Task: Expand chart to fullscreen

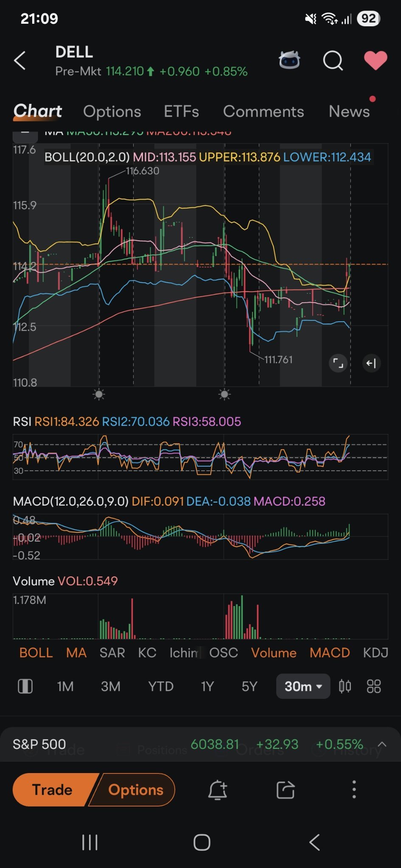Action: [338, 363]
